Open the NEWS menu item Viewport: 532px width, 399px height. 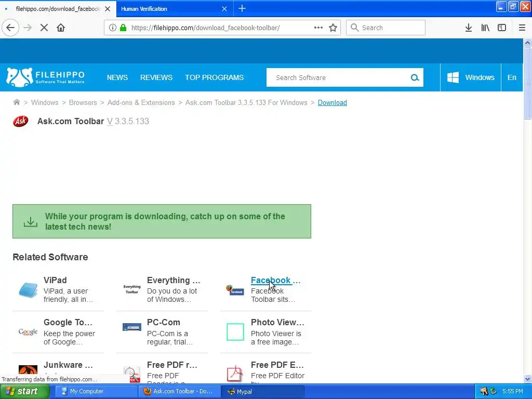point(117,77)
